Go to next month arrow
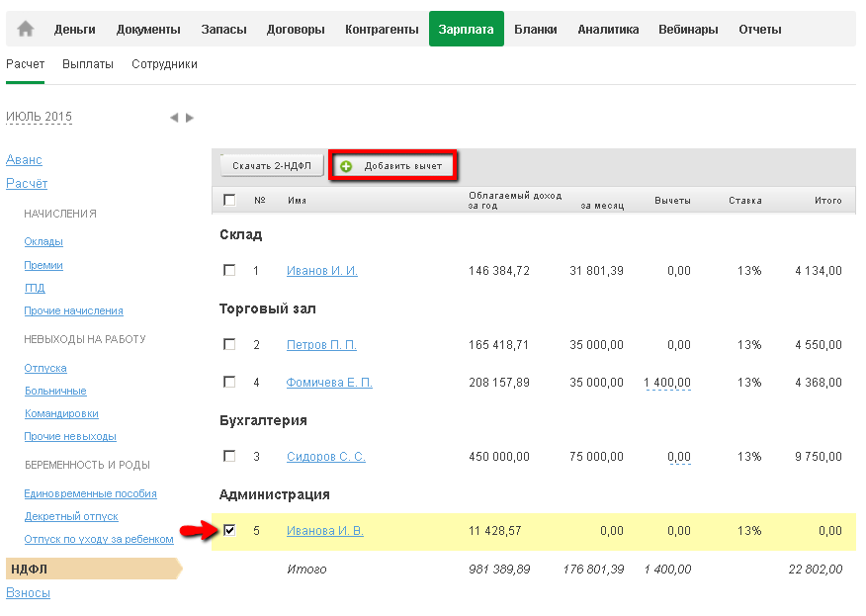866x616 pixels. [190, 118]
